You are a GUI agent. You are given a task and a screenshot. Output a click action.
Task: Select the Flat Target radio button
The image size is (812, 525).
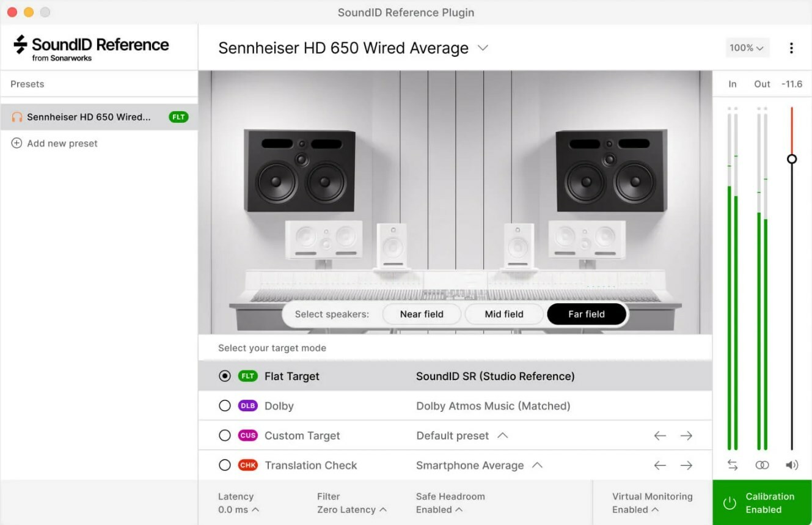(x=225, y=376)
